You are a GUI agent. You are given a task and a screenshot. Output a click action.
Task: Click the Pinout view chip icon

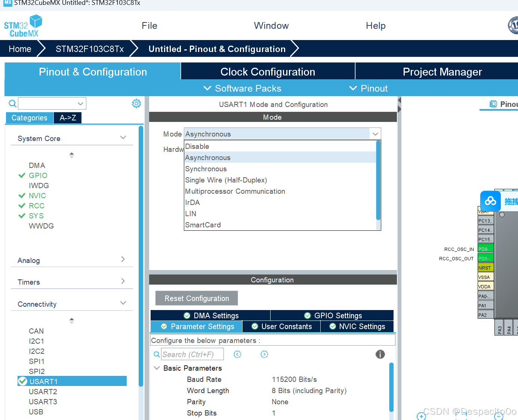[493, 104]
